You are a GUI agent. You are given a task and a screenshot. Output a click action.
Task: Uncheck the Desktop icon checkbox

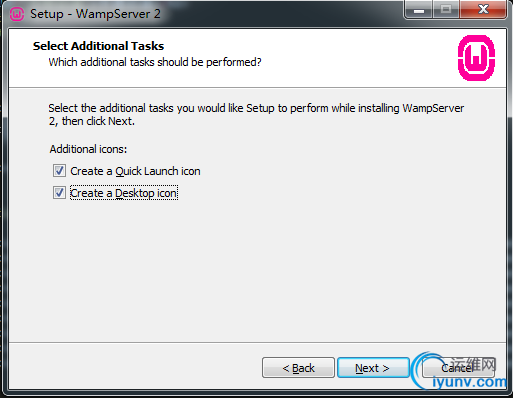point(59,193)
